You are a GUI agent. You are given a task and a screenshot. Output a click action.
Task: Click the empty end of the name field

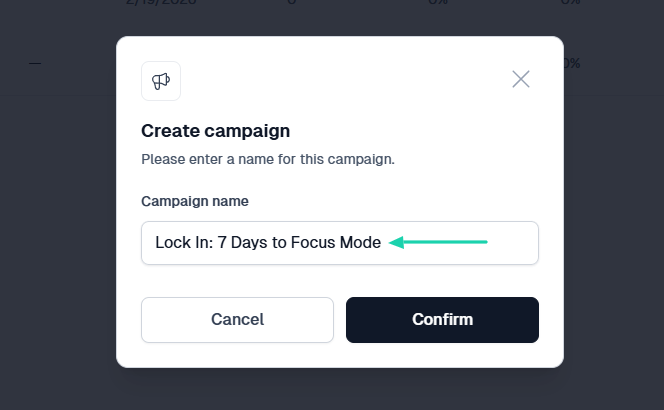[512, 243]
